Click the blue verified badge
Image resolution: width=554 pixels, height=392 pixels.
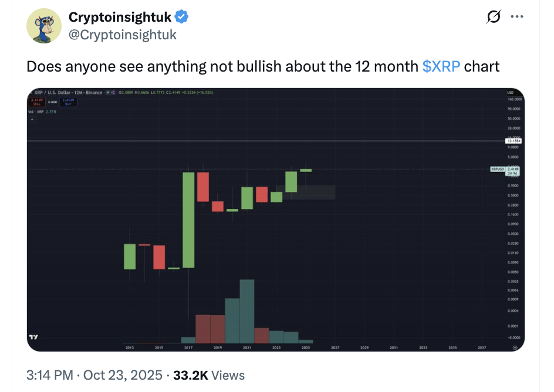[x=182, y=17]
